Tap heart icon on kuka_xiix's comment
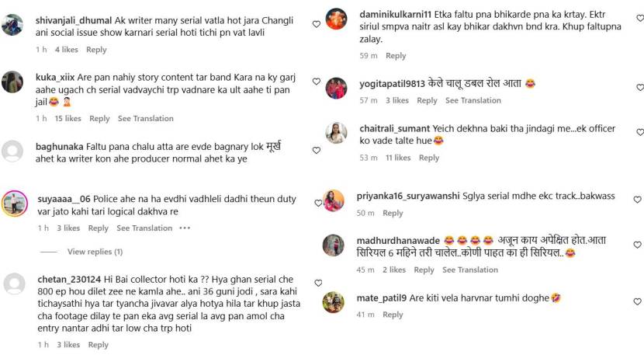644x362 pixels. pyautogui.click(x=317, y=82)
